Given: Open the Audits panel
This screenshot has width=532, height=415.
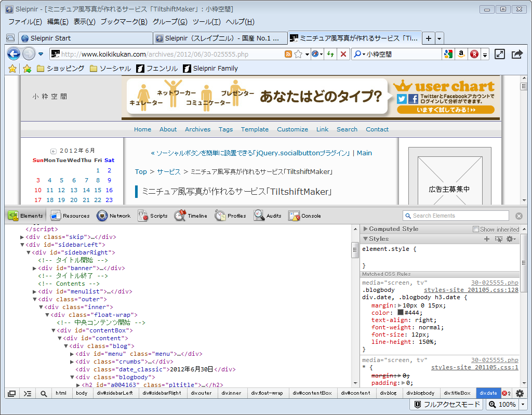Looking at the screenshot, I should coord(268,216).
